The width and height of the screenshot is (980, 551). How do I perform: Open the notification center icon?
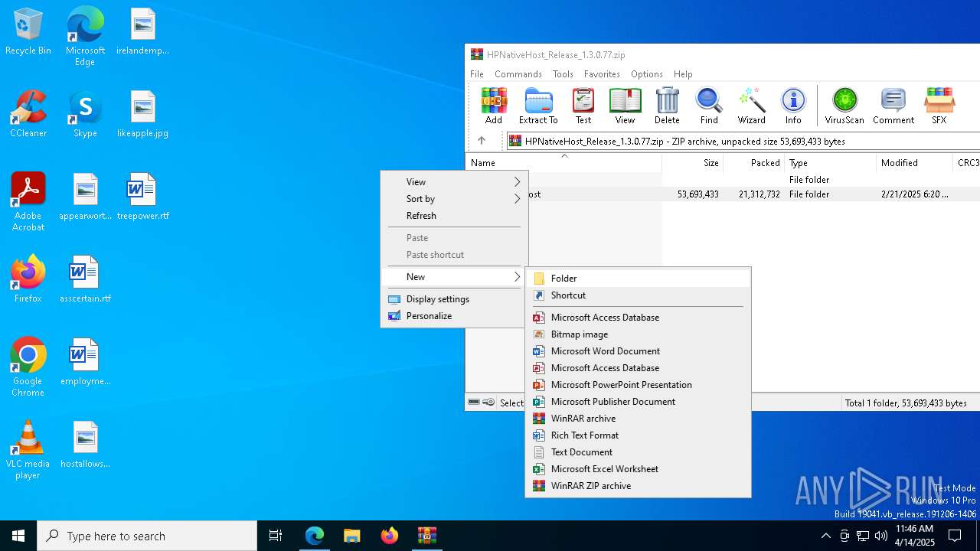(955, 536)
